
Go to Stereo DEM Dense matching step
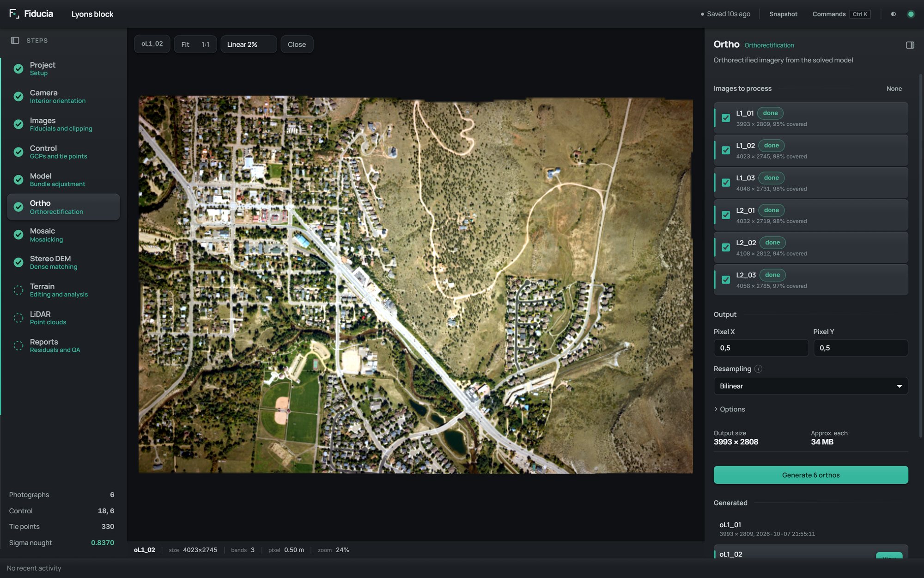(x=63, y=262)
